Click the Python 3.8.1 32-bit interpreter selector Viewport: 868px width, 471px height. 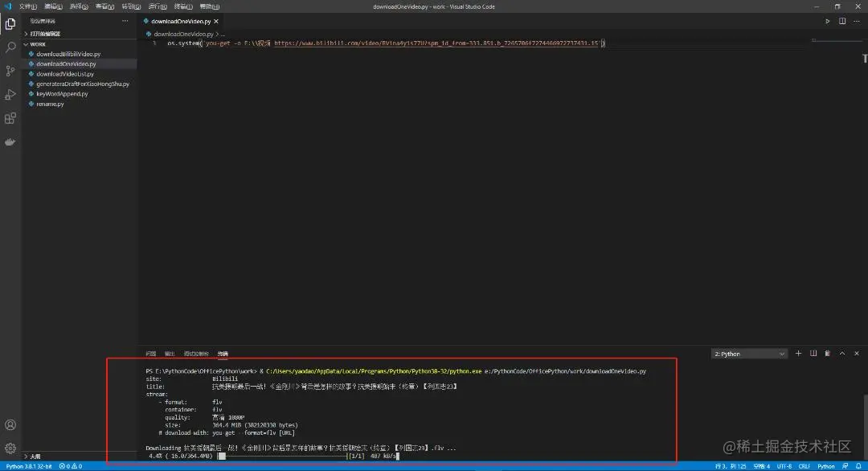(x=28, y=466)
